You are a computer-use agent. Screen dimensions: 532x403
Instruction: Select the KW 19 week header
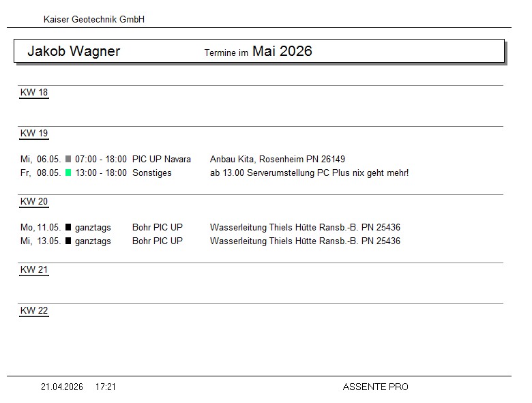[x=34, y=134]
